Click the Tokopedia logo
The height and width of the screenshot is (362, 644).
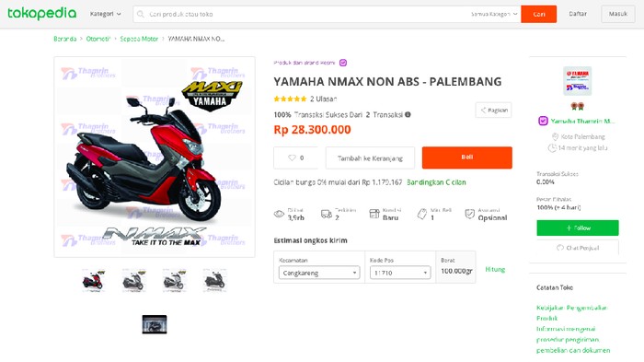click(42, 14)
